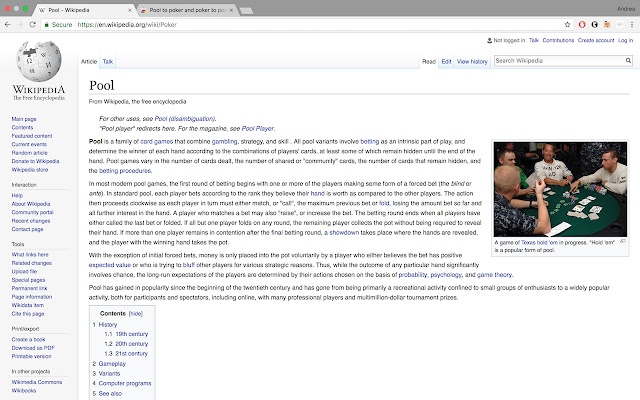Follow the expected value link

pos(110,265)
